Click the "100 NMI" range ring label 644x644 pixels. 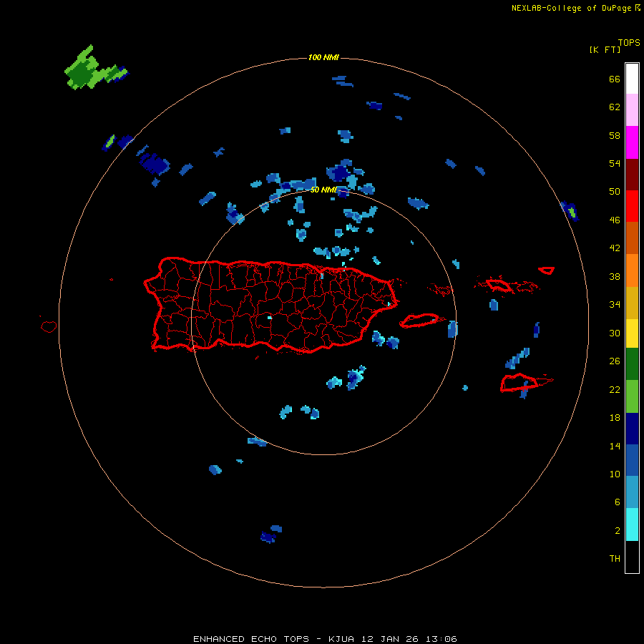(x=323, y=57)
